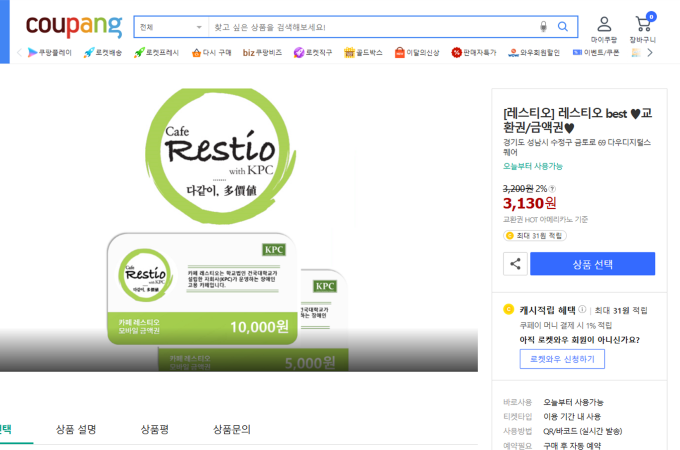Click the share icon button
This screenshot has width=680, height=450.
click(x=515, y=264)
